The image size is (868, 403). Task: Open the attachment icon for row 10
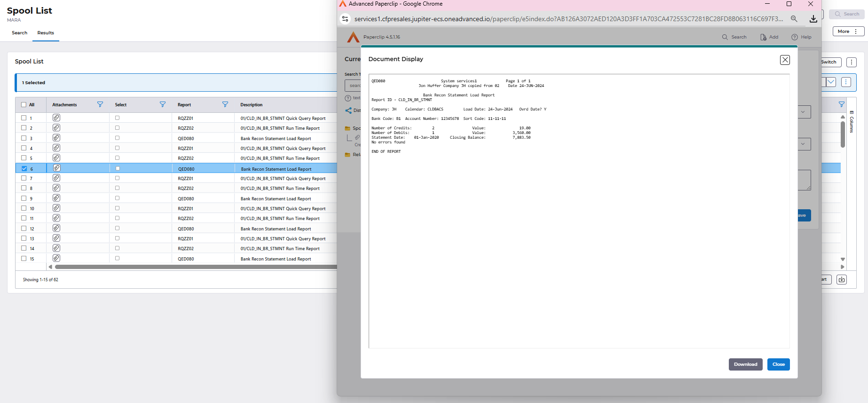56,208
